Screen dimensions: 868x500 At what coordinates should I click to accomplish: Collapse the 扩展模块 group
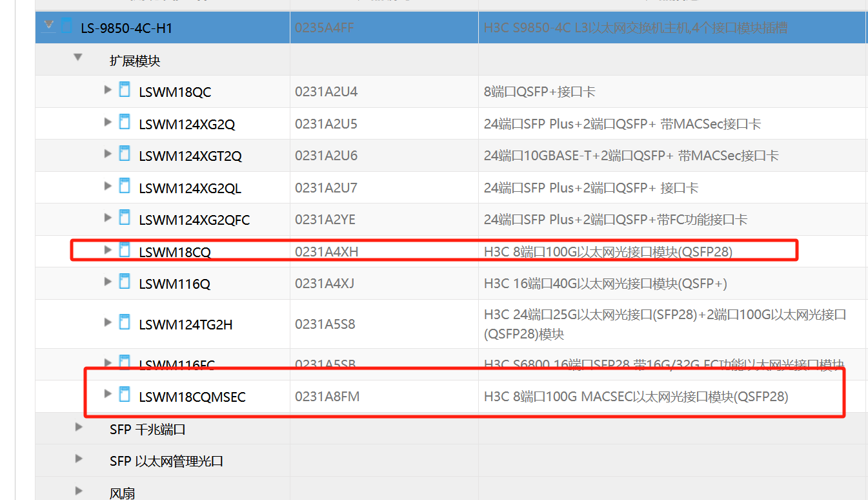click(x=78, y=57)
